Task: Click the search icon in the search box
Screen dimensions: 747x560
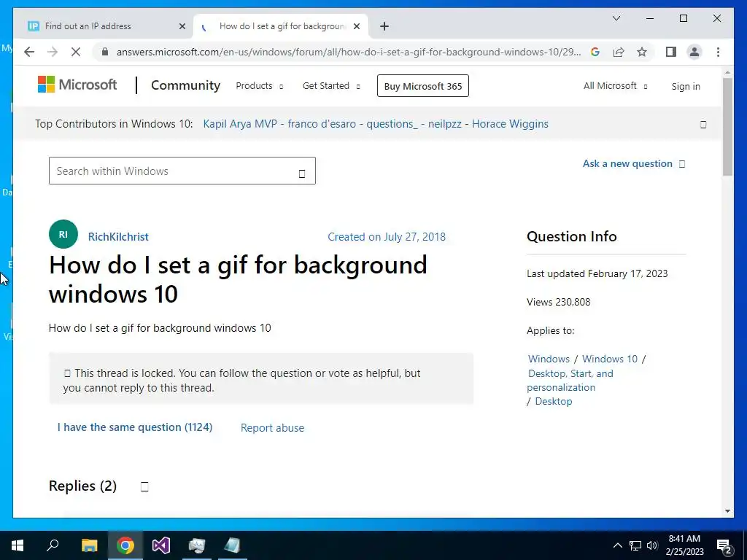Action: click(301, 174)
